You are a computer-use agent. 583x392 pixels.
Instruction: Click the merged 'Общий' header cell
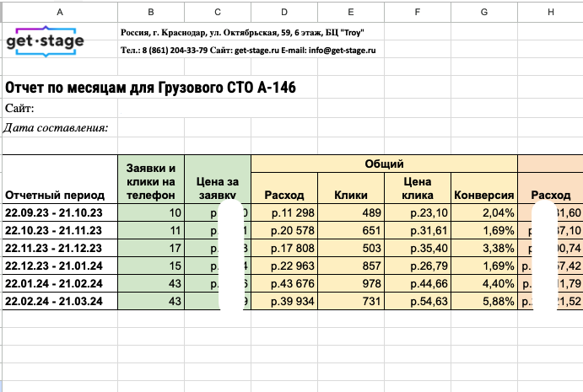click(384, 164)
